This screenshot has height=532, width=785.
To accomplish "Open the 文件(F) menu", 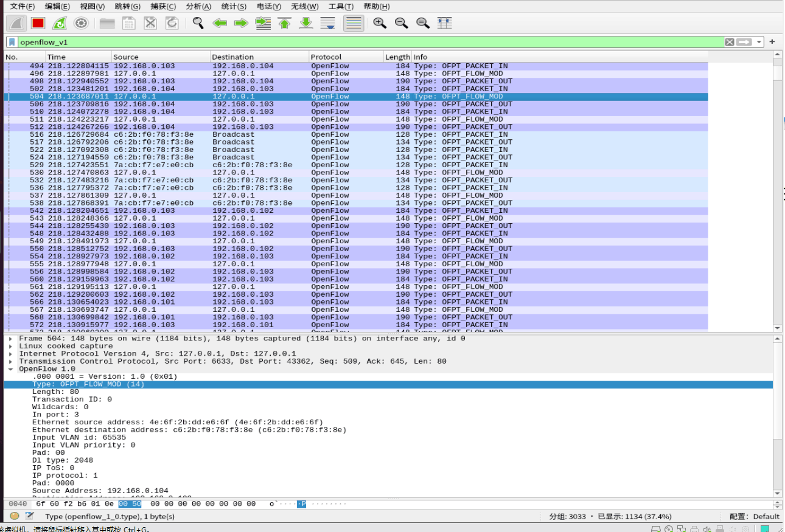I will [x=23, y=7].
